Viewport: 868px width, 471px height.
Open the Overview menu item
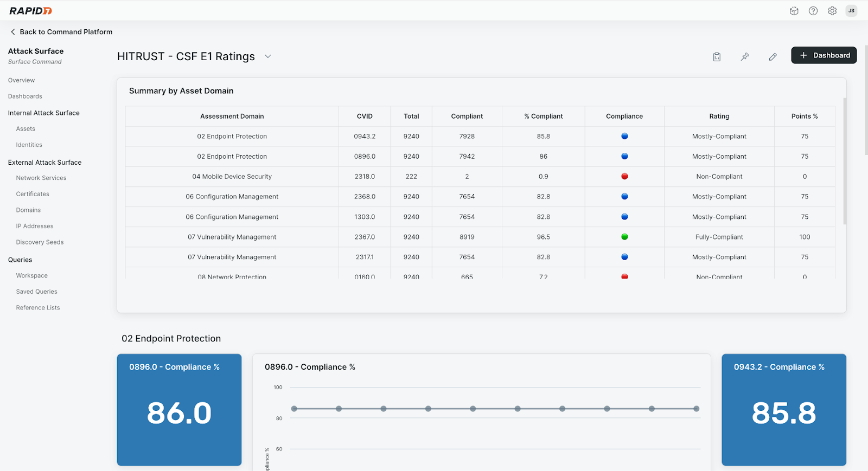(21, 80)
